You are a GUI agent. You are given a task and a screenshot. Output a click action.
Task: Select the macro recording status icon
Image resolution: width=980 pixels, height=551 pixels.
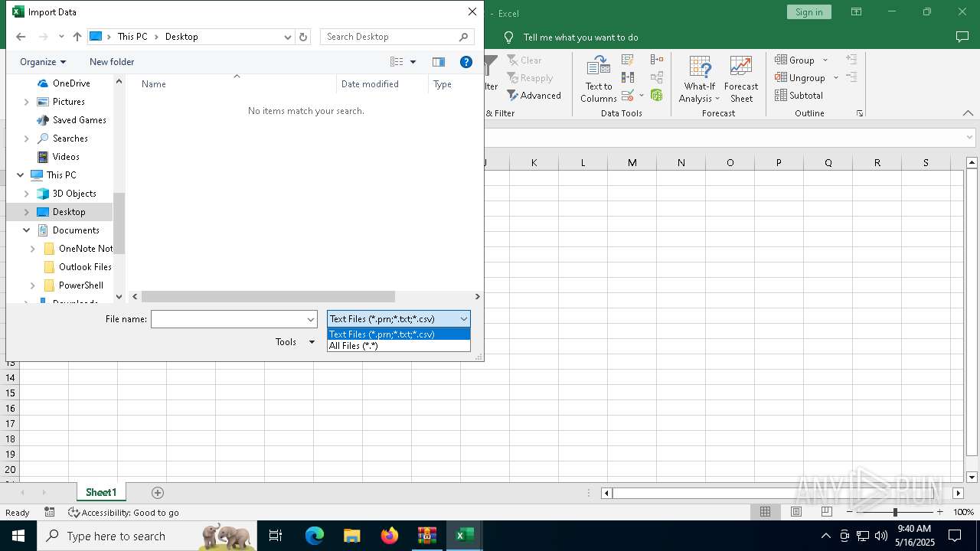pos(50,512)
